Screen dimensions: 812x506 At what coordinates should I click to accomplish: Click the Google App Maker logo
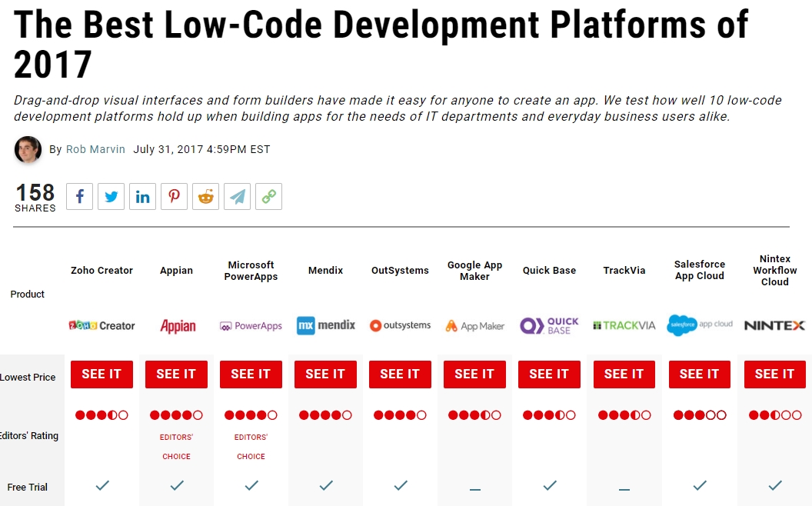tap(475, 326)
